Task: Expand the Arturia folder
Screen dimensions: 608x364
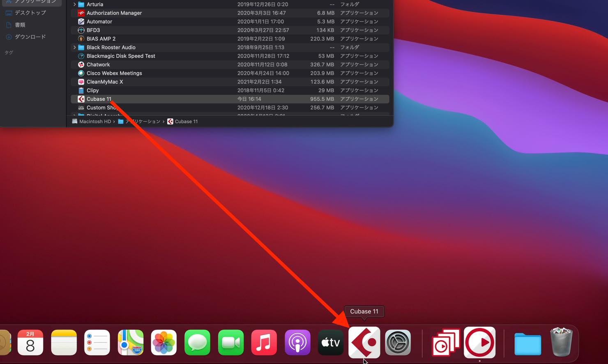Action: [74, 4]
